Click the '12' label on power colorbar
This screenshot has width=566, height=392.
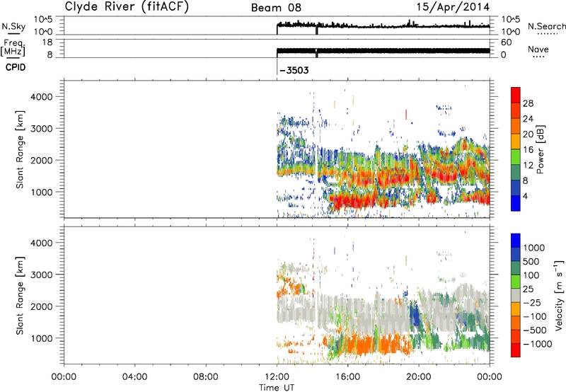click(x=528, y=166)
